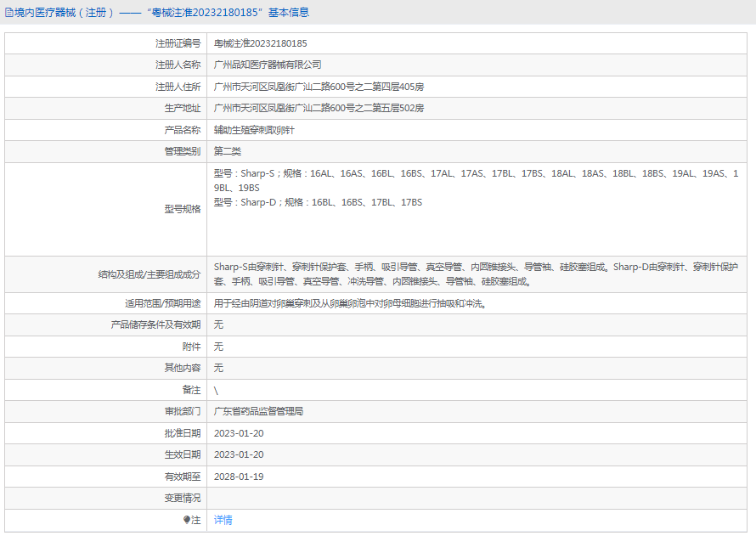Select registrant name 广州品知医疗器械有限公司
The height and width of the screenshot is (536, 756).
[x=268, y=65]
